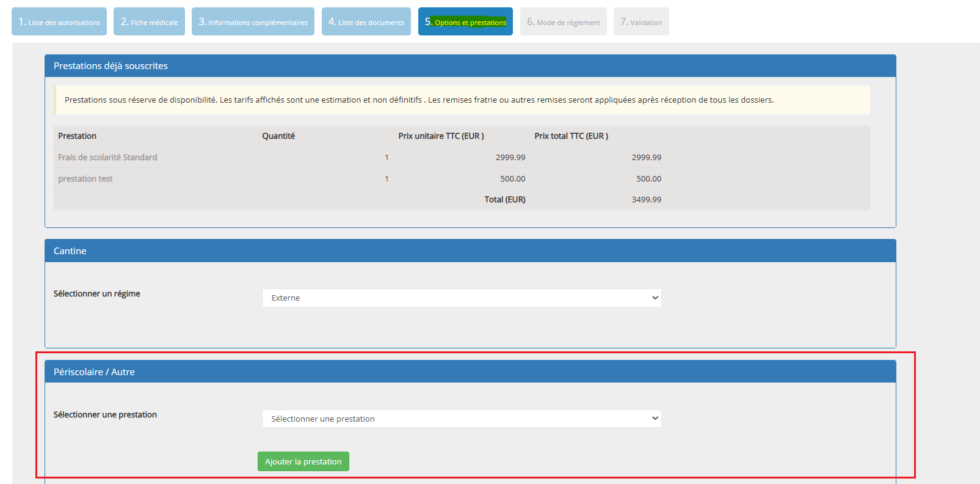Click the Prix total TTC column header
980x484 pixels.
point(571,136)
